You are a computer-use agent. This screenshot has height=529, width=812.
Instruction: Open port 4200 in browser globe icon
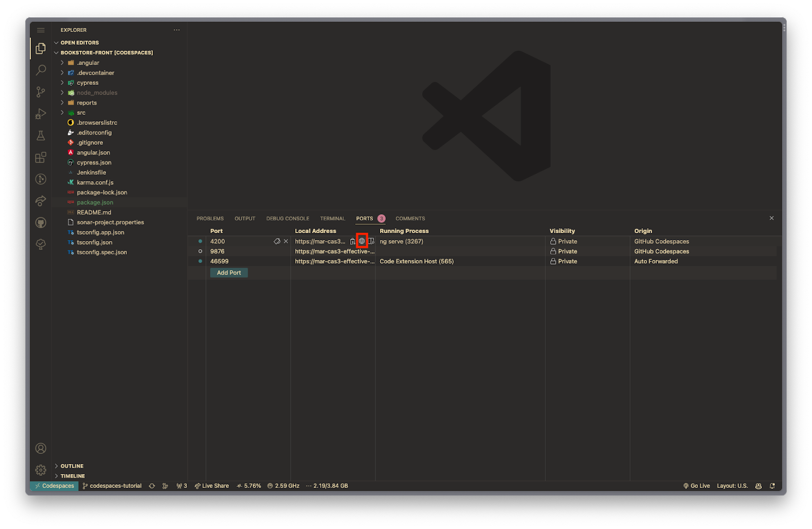tap(362, 241)
